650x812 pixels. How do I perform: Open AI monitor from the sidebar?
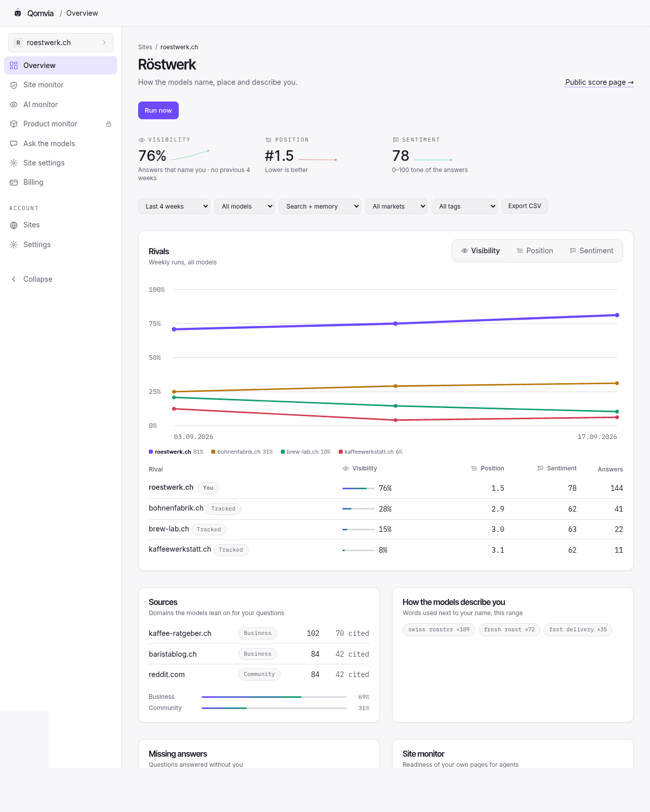click(x=61, y=105)
